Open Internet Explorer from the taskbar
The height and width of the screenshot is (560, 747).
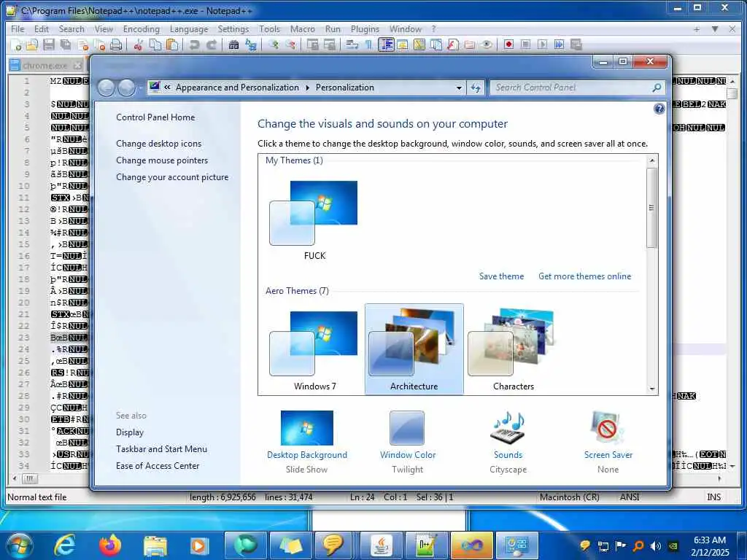coord(65,545)
